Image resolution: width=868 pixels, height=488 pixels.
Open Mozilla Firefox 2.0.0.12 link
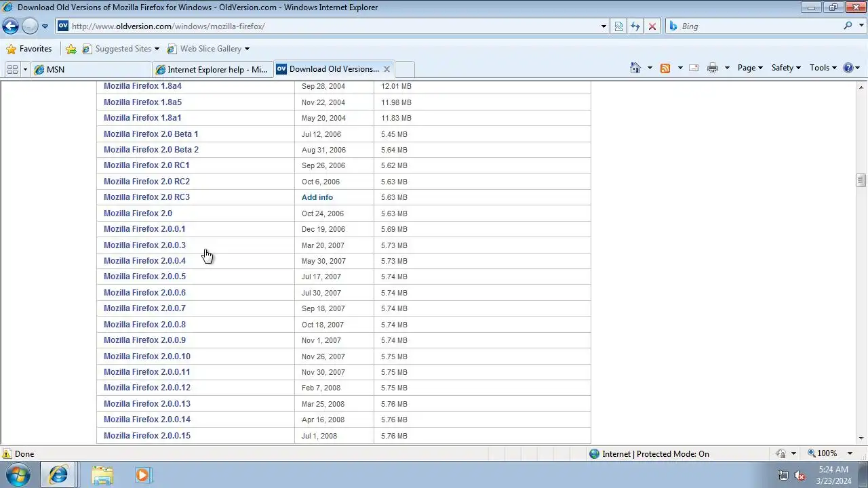click(147, 388)
